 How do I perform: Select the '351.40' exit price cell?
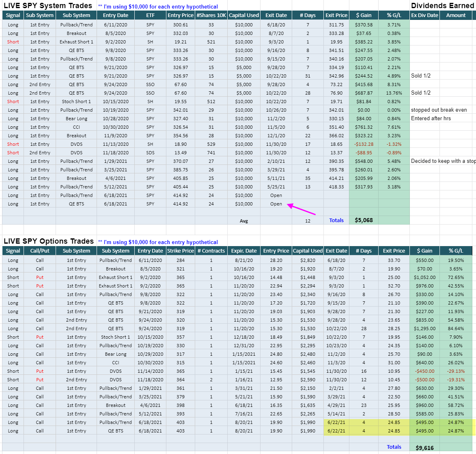336,127
